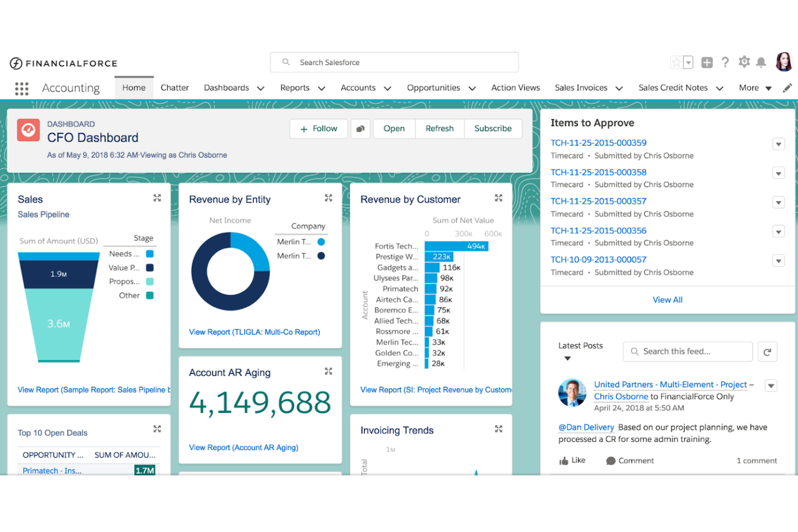Open Dashboards tab dropdown chevron
The image size is (798, 532).
pyautogui.click(x=260, y=88)
